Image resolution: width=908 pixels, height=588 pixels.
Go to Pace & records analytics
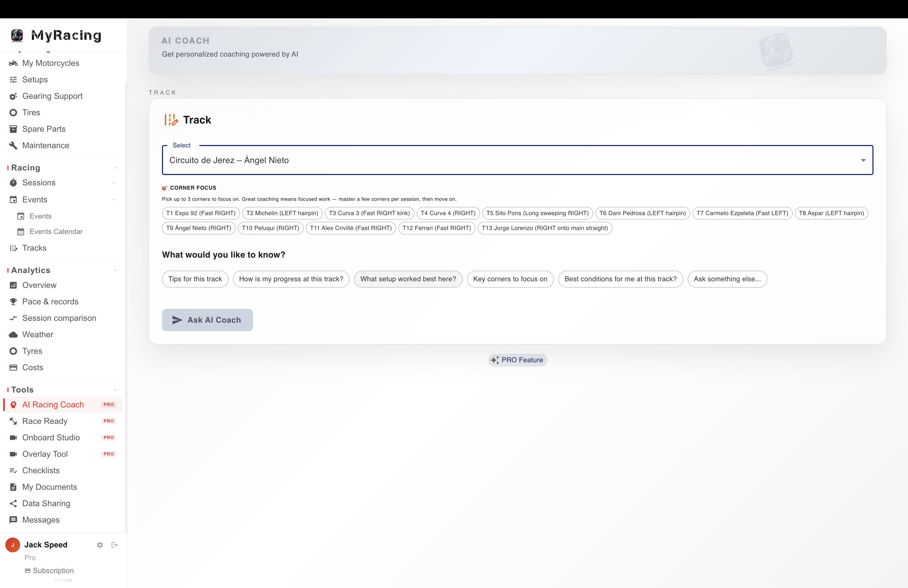pos(50,301)
